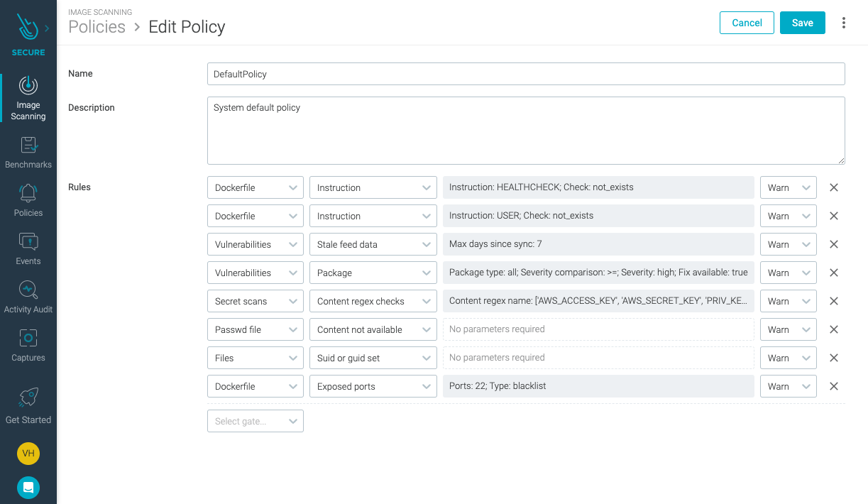This screenshot has height=504, width=868.
Task: Open Activity Audit in sidebar
Action: point(28,297)
